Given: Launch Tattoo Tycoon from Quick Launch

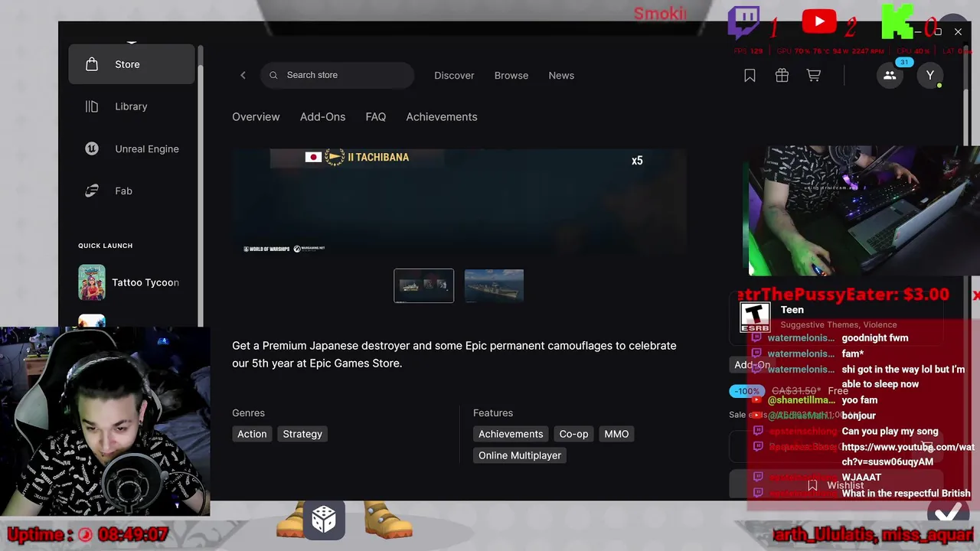Looking at the screenshot, I should [131, 282].
